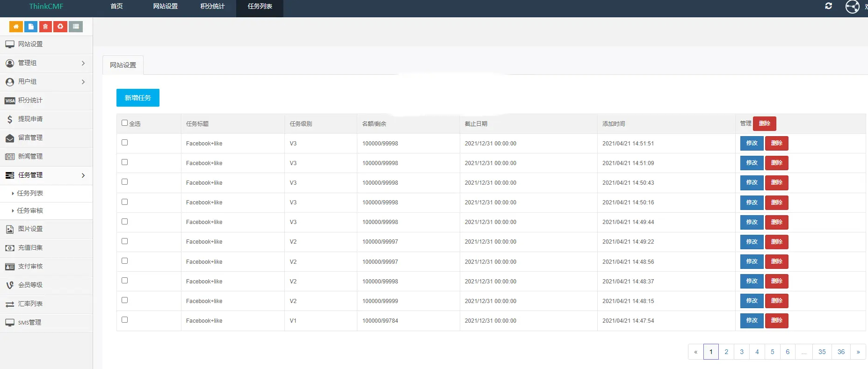Click the orange home icon button
868x369 pixels.
click(16, 27)
